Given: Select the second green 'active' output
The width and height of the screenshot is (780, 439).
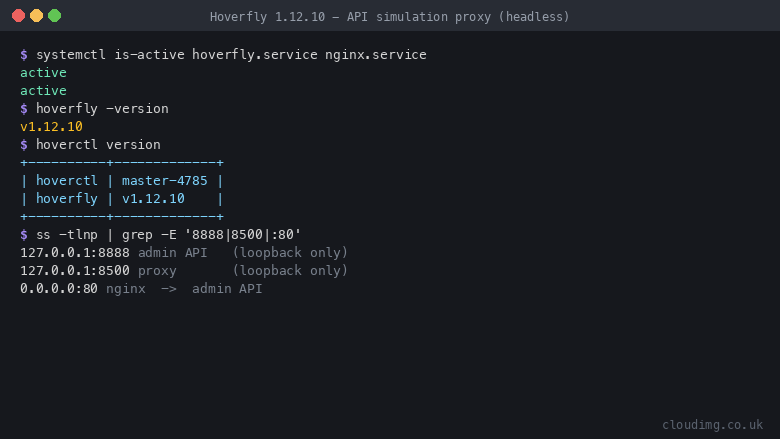Looking at the screenshot, I should pyautogui.click(x=43, y=90).
